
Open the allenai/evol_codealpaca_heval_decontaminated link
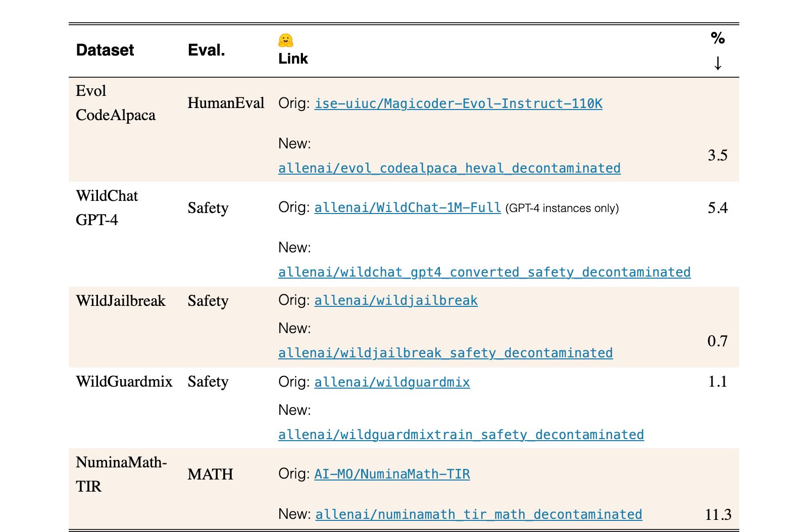coord(449,168)
